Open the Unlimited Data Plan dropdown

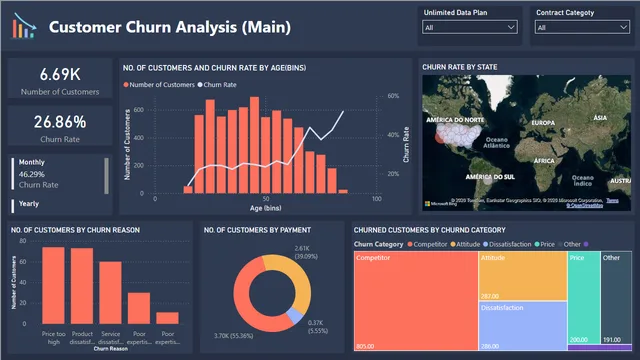[470, 27]
